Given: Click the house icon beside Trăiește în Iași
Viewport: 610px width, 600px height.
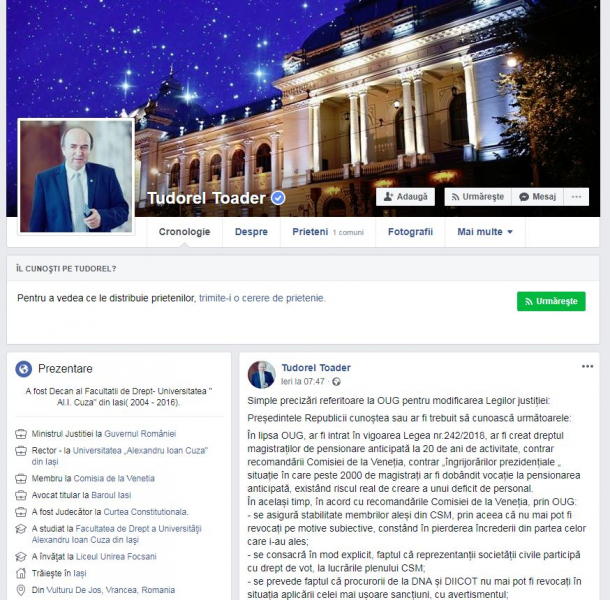Looking at the screenshot, I should 21,573.
